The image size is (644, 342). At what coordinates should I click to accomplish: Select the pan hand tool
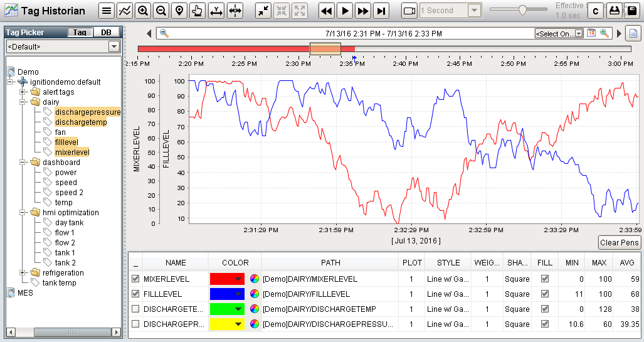(198, 11)
